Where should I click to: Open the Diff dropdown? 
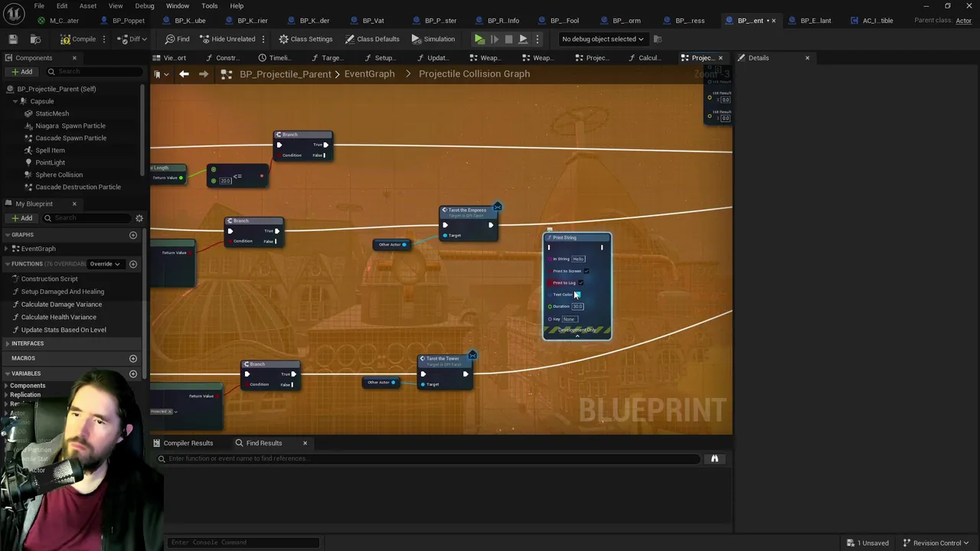(132, 39)
